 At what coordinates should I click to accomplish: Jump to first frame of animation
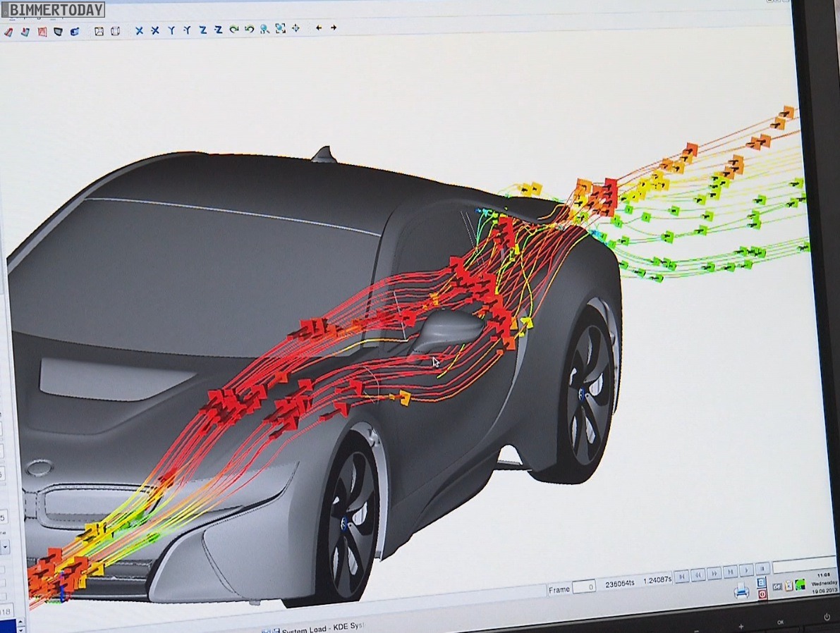click(x=681, y=577)
